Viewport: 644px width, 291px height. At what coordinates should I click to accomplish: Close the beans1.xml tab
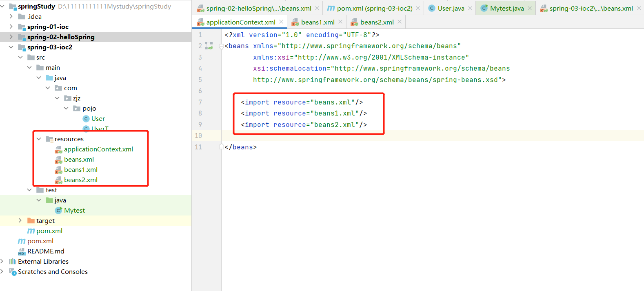click(x=340, y=22)
